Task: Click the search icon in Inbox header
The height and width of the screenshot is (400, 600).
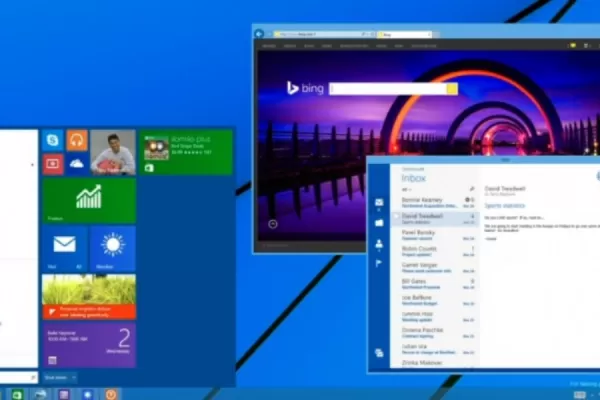Action: pyautogui.click(x=472, y=189)
